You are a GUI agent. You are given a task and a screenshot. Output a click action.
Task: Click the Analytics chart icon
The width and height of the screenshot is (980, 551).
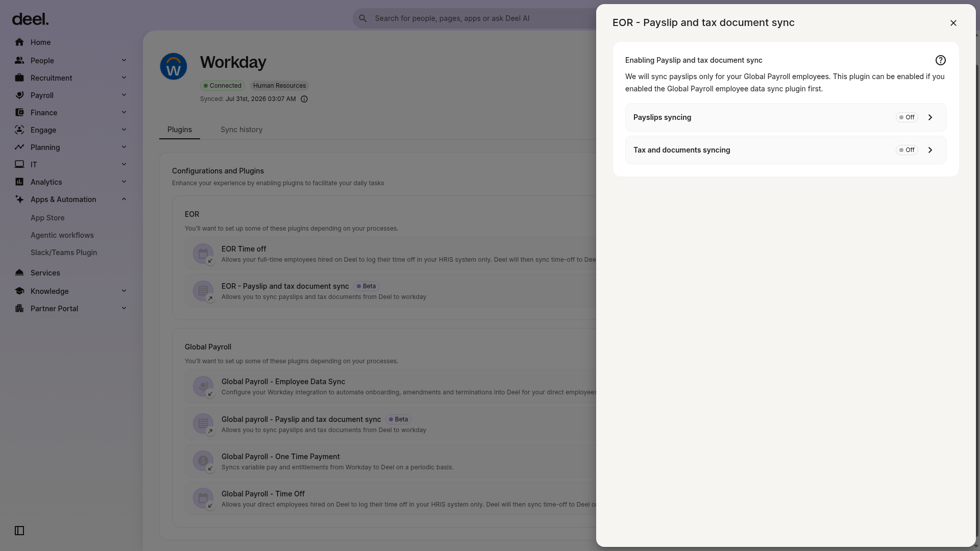click(19, 182)
